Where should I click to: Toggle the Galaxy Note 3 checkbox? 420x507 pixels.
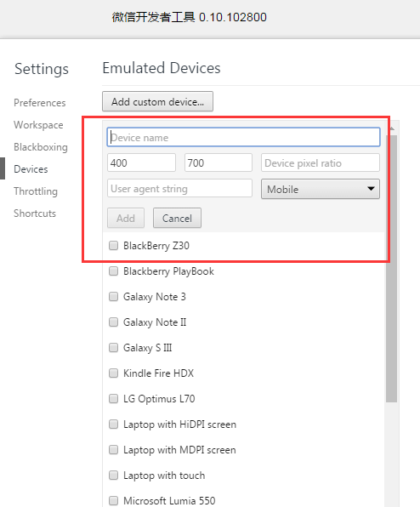pos(113,297)
